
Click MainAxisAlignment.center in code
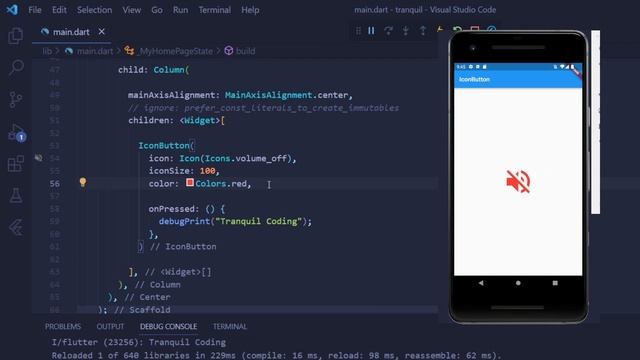[x=287, y=95]
